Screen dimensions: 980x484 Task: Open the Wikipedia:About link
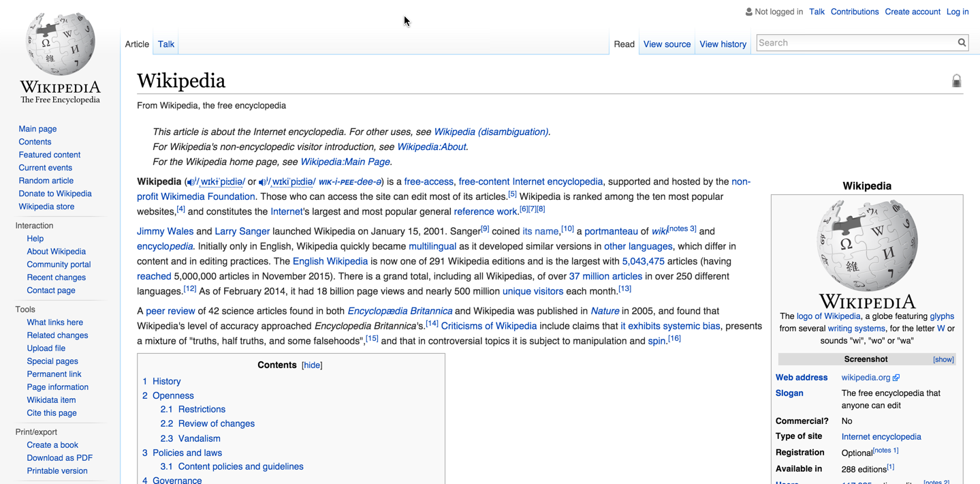[x=432, y=147]
